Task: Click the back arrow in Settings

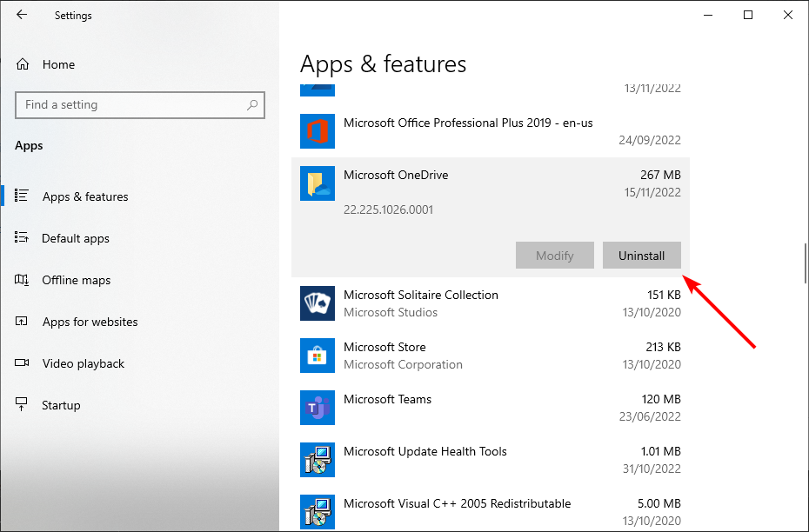Action: [21, 15]
